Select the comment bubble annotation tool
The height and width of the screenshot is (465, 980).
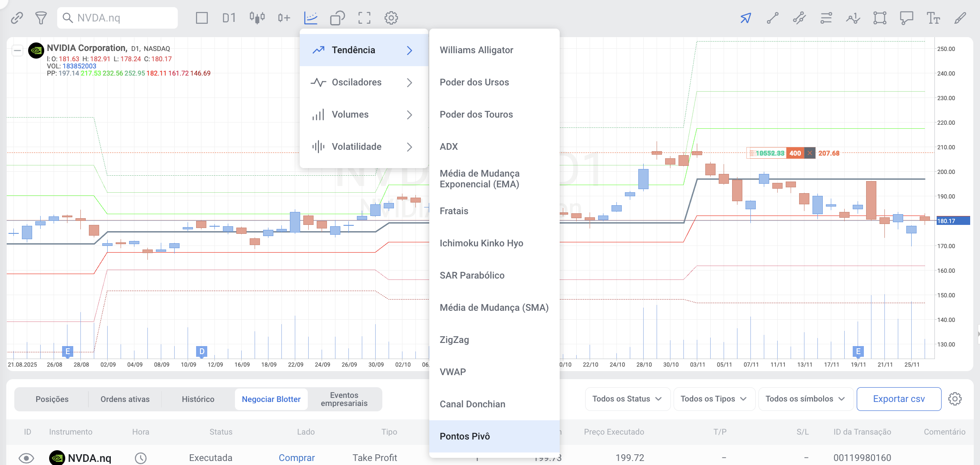click(907, 18)
